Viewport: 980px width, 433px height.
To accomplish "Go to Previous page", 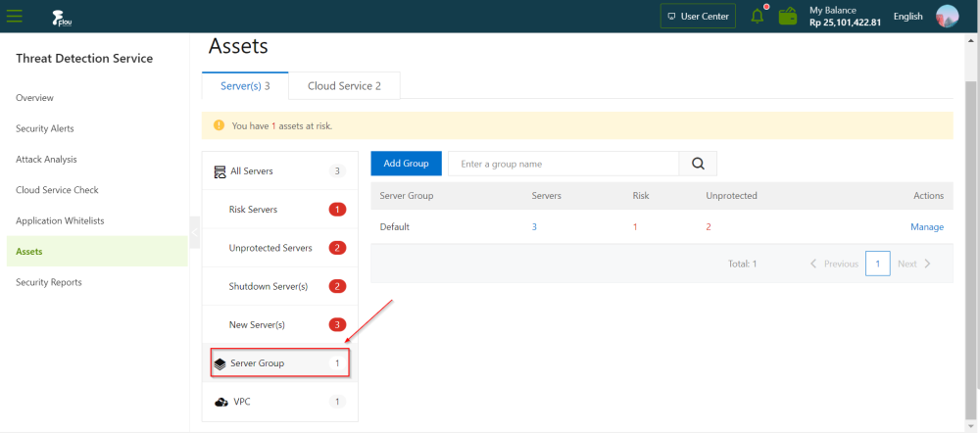I will point(834,264).
